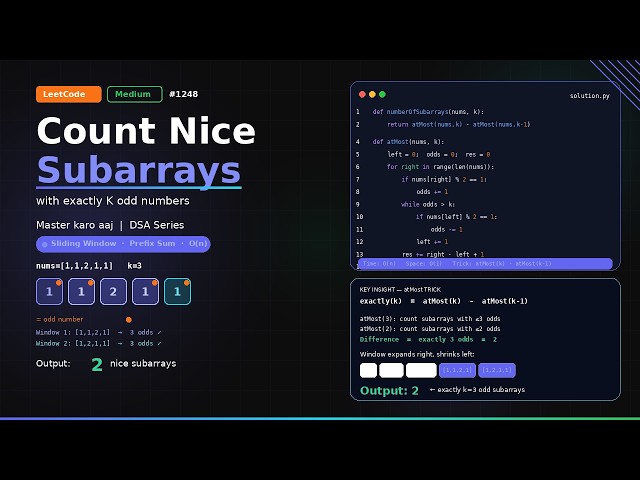Click 'Master karo aaj | DSA Series' text

click(x=110, y=225)
